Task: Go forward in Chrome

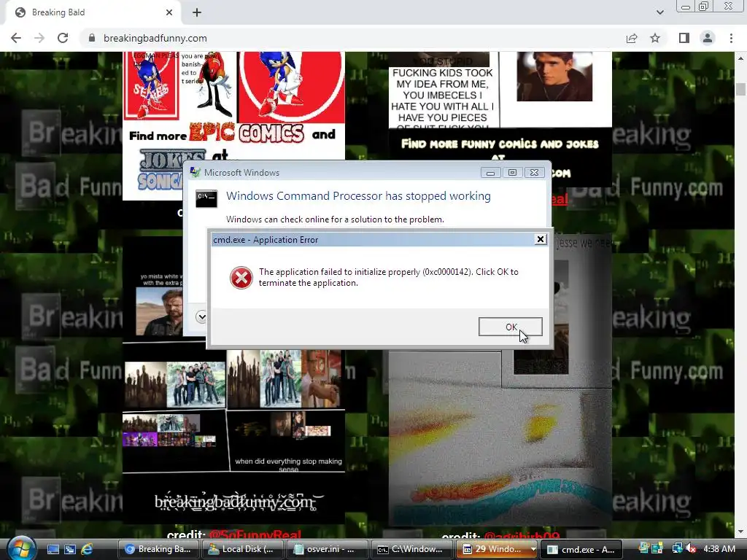Action: (x=39, y=38)
